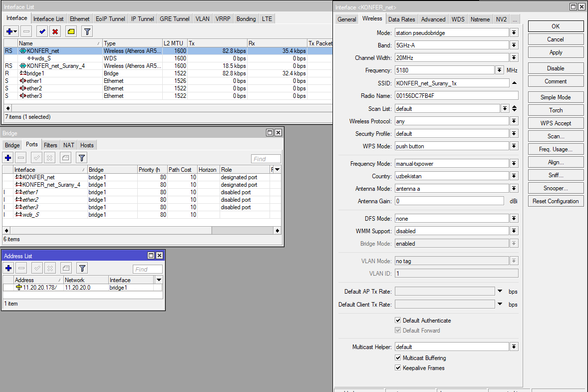The image size is (588, 392).
Task: Click the add (plus) icon in Interface List toolbar
Action: [x=9, y=31]
